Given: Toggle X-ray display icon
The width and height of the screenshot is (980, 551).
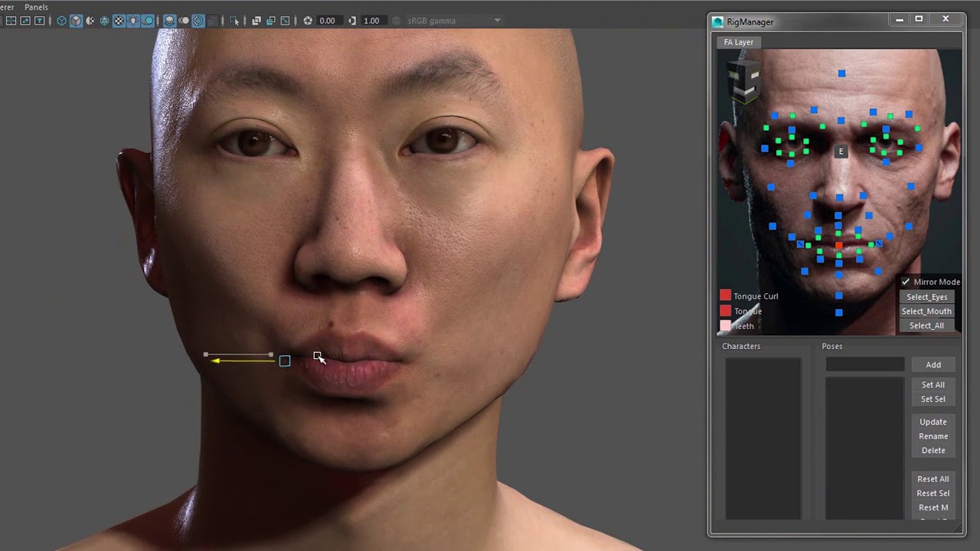Looking at the screenshot, I should tap(256, 21).
